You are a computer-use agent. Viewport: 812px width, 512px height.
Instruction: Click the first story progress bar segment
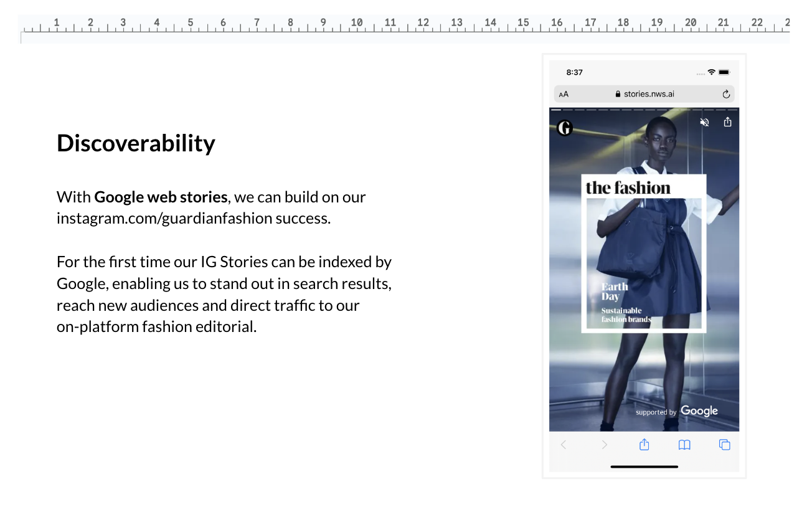click(556, 110)
